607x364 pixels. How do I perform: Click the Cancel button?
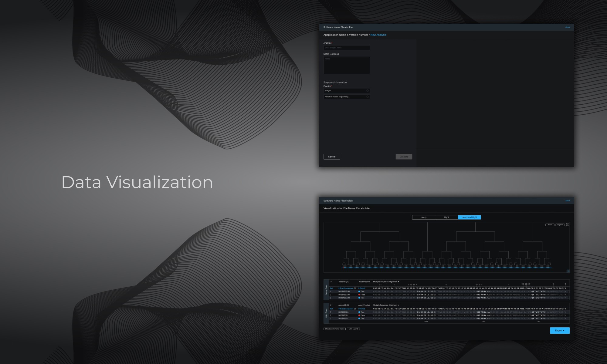332,157
